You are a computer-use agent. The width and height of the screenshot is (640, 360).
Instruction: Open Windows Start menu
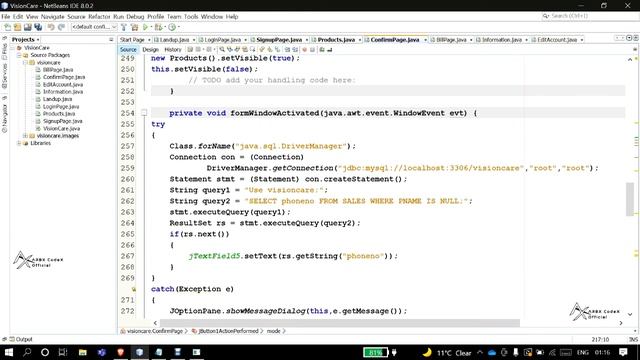[x=8, y=352]
